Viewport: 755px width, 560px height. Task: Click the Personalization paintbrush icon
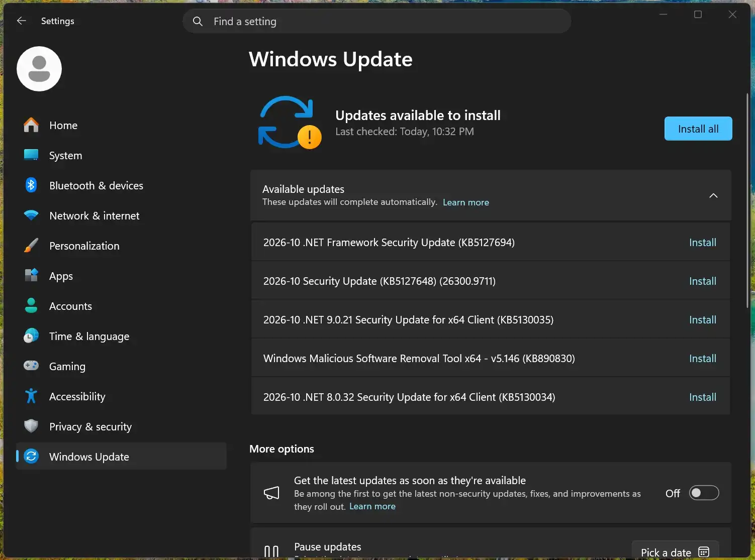tap(31, 246)
